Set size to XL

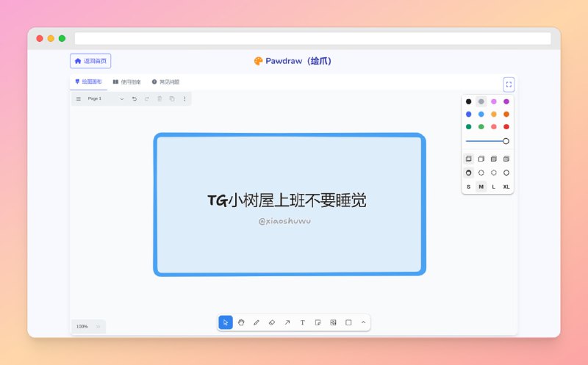pyautogui.click(x=506, y=187)
